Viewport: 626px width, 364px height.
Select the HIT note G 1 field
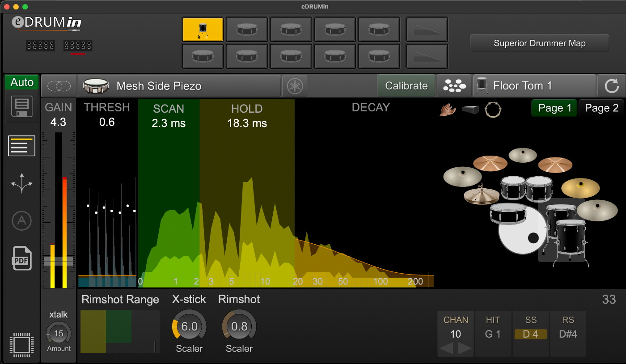pyautogui.click(x=493, y=334)
